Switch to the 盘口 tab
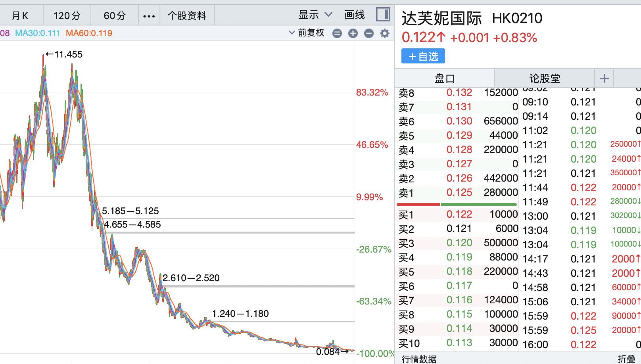Screen dimensions: 641x364 click(444, 78)
